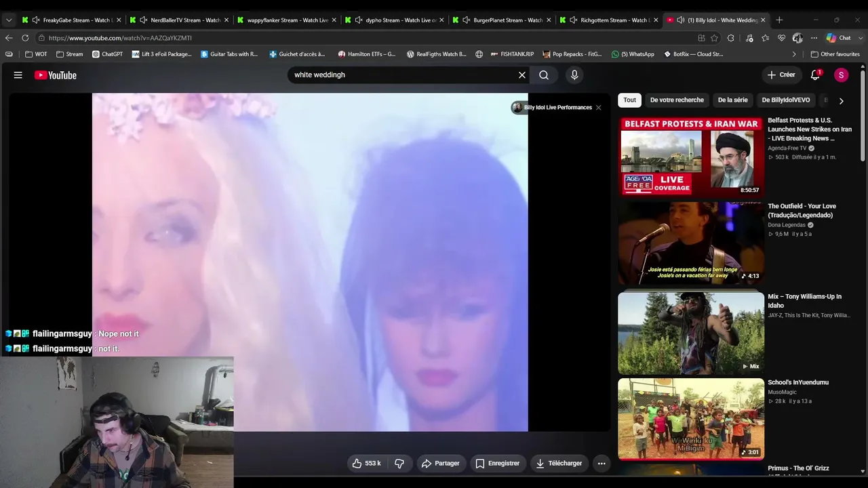Click the Télécharger download button
Viewport: 868px width, 488px height.
point(559,464)
